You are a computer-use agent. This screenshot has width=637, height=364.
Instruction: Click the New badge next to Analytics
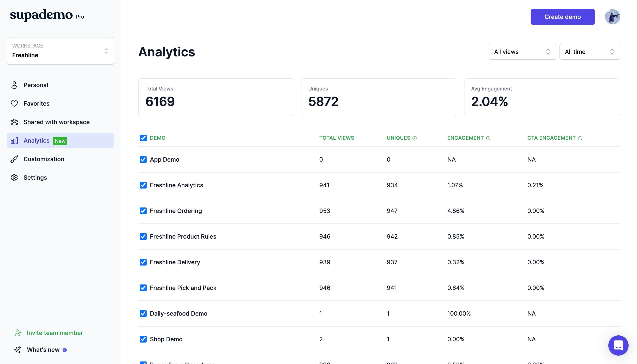point(60,141)
